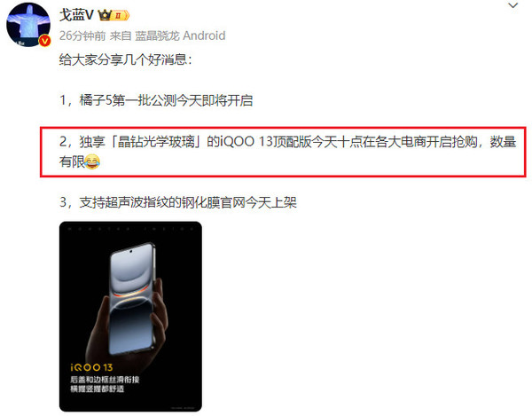Click the orange verified V badge on avatar
The width and height of the screenshot is (532, 416).
44,41
